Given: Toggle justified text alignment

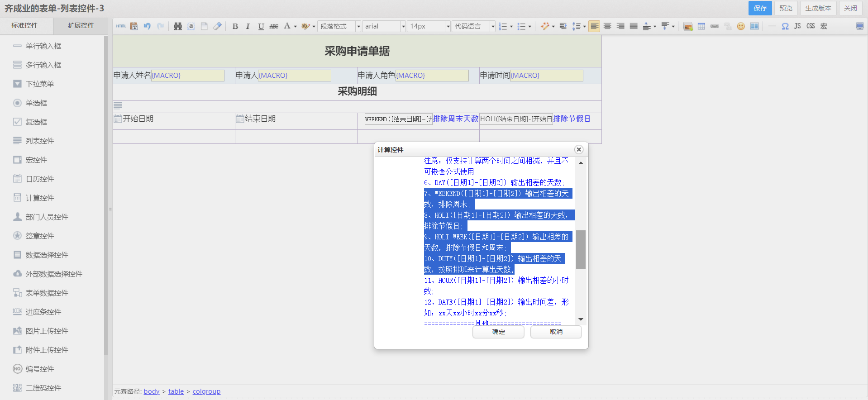Looking at the screenshot, I should tap(634, 26).
